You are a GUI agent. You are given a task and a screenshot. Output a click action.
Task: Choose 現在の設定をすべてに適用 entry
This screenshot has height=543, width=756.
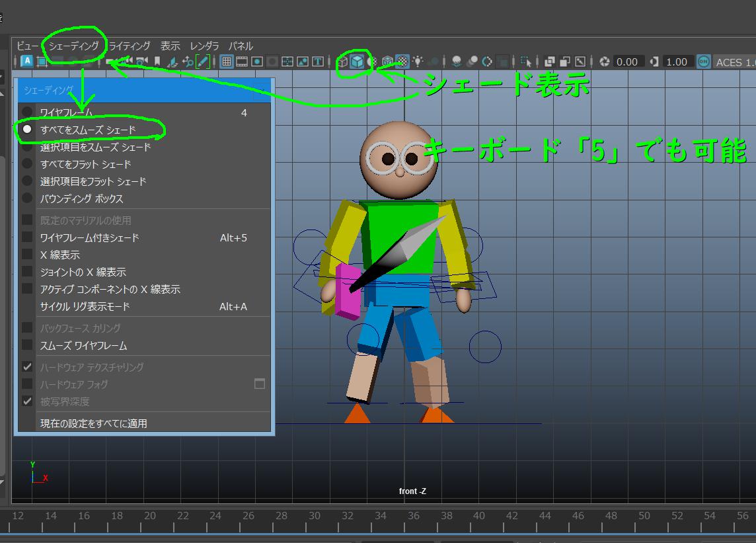tap(144, 423)
